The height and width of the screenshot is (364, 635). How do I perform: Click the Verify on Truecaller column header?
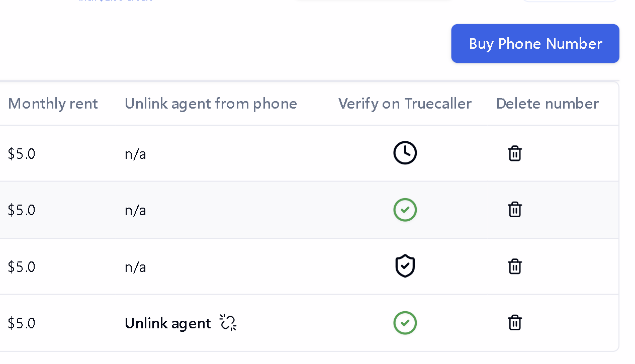click(x=405, y=104)
